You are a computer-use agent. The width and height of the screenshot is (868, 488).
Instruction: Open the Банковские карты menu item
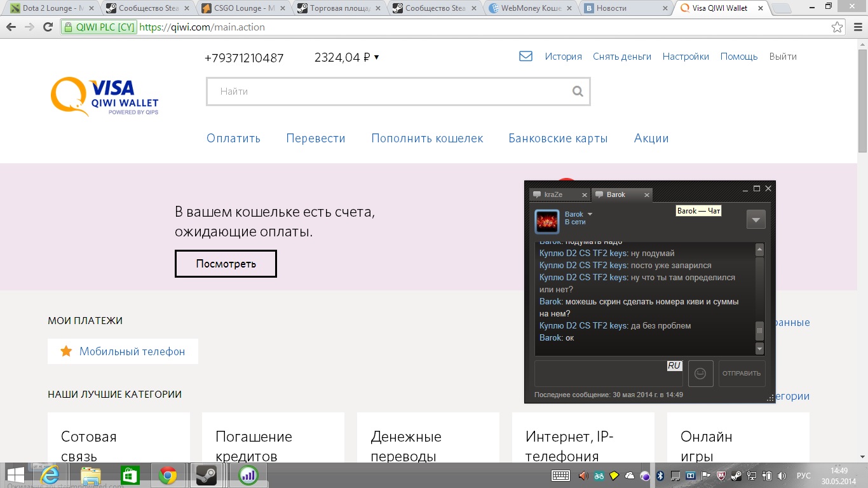(558, 139)
